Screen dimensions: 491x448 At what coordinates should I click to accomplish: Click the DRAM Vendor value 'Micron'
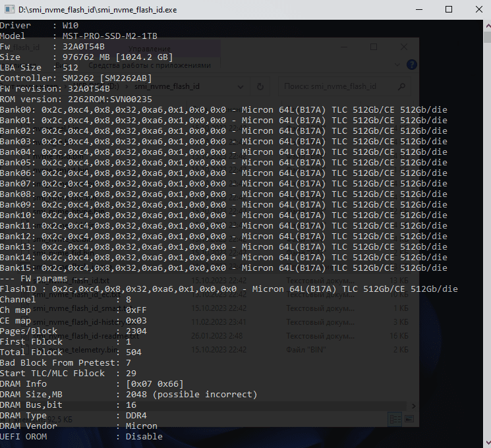pyautogui.click(x=142, y=426)
